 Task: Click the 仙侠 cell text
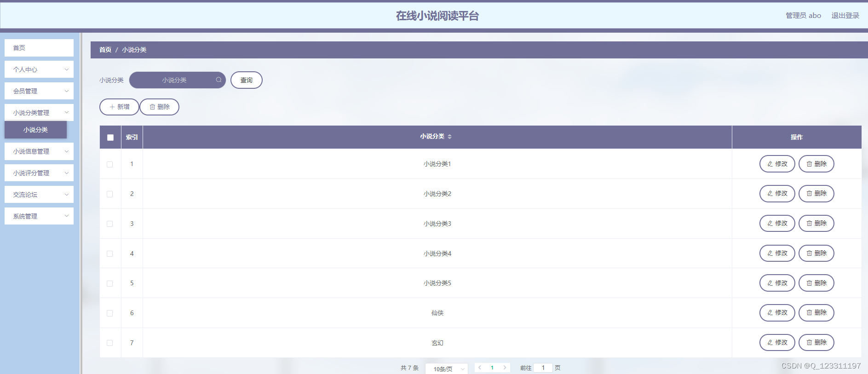click(x=437, y=313)
